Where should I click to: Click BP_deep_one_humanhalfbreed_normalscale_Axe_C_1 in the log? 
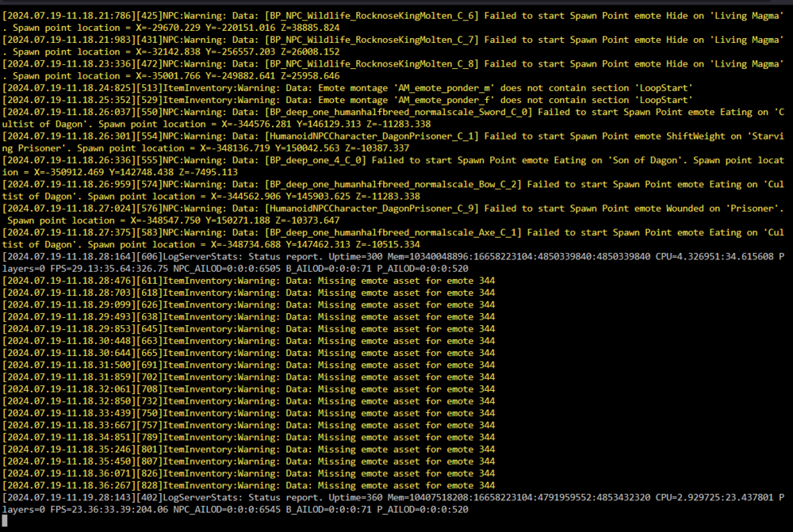point(393,232)
